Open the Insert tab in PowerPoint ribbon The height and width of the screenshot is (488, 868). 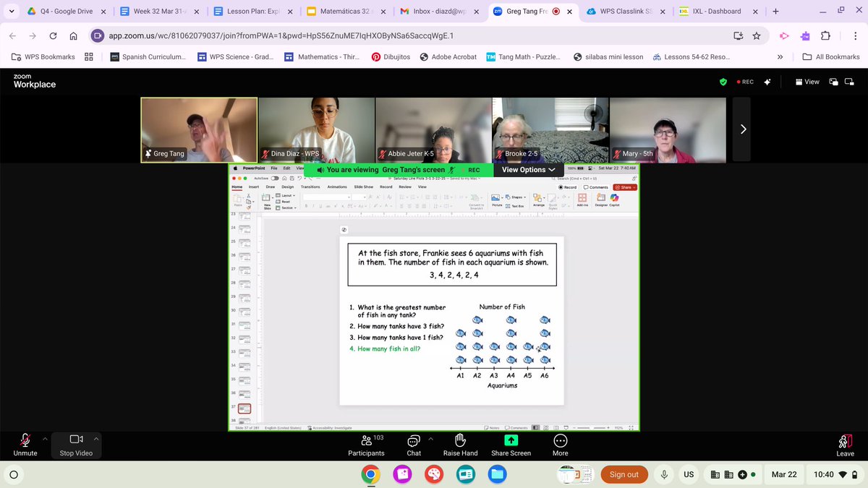tap(254, 187)
